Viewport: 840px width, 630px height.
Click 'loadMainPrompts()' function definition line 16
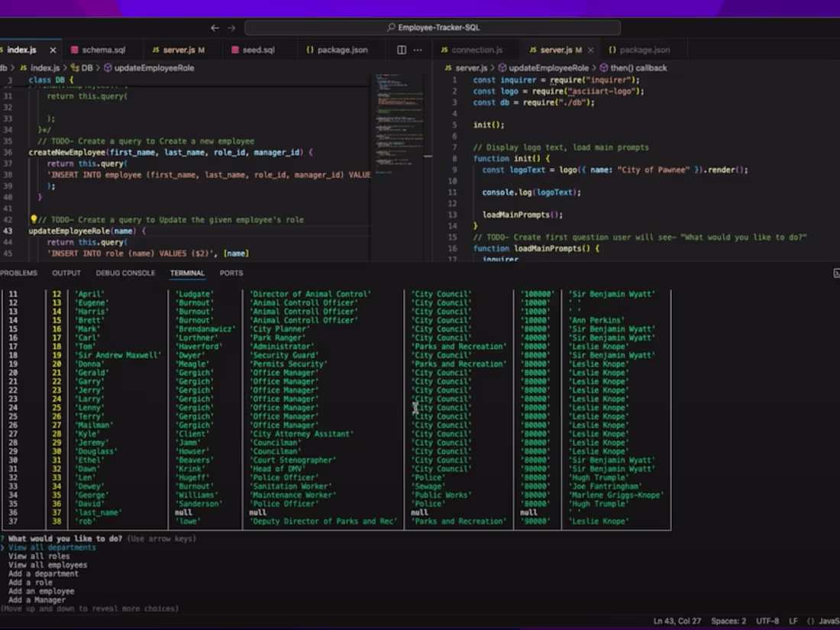pos(536,249)
